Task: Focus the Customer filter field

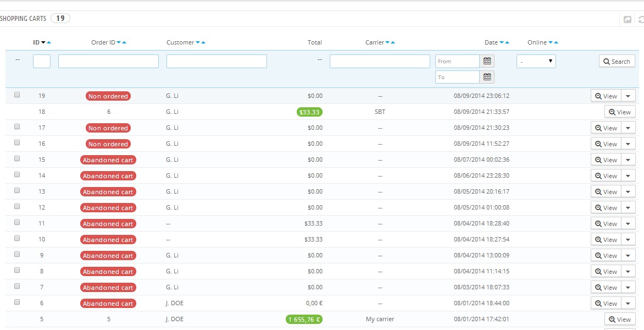Action: click(x=216, y=61)
